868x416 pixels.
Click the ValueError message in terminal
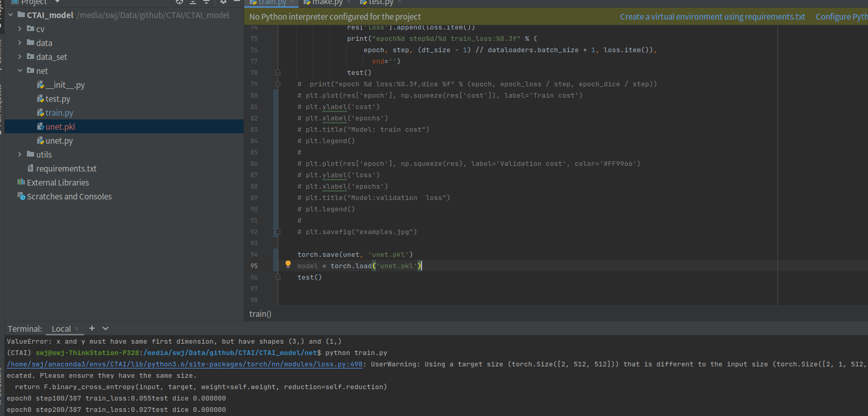174,342
